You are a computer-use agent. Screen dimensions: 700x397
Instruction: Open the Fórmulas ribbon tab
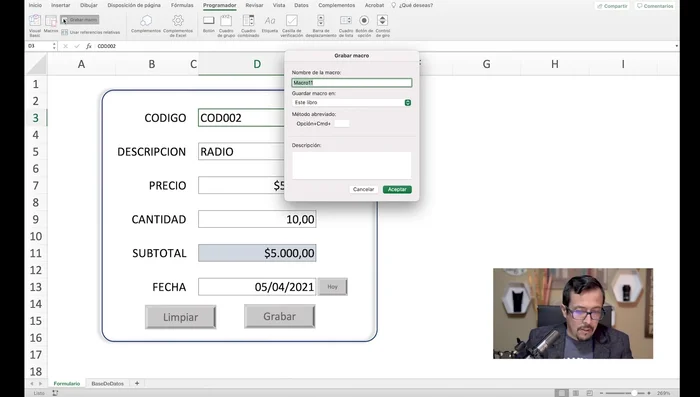182,5
